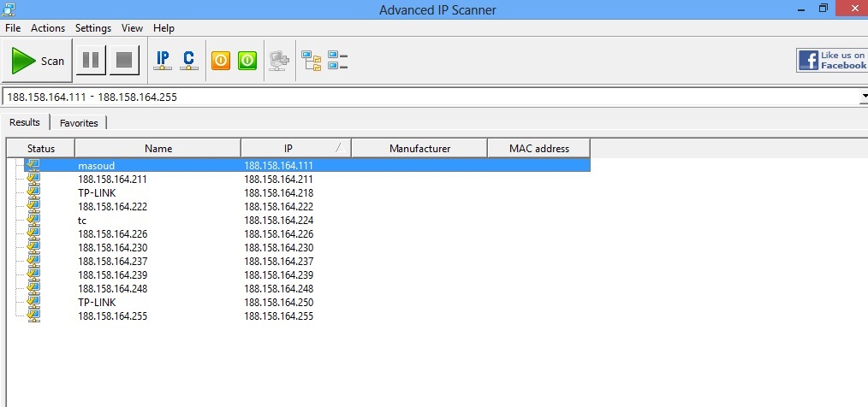The height and width of the screenshot is (407, 868).
Task: Select name 188.158.164.222 in the list
Action: coord(112,206)
